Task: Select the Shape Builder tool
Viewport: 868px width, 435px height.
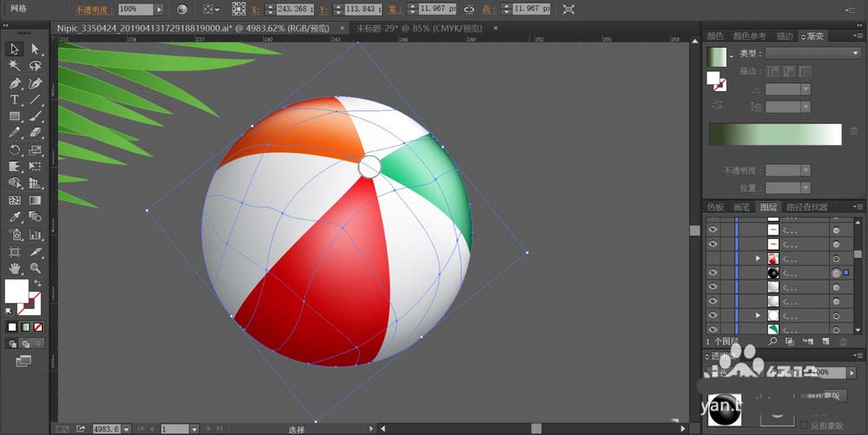Action: pos(15,183)
